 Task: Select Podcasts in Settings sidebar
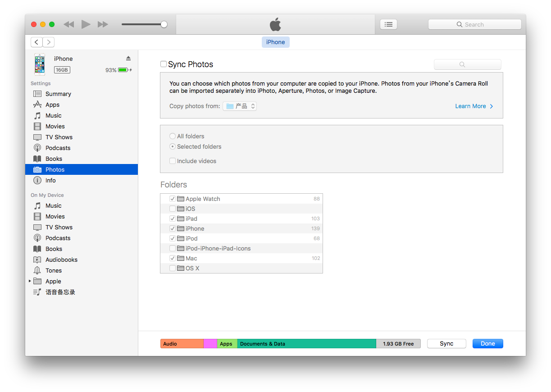58,148
